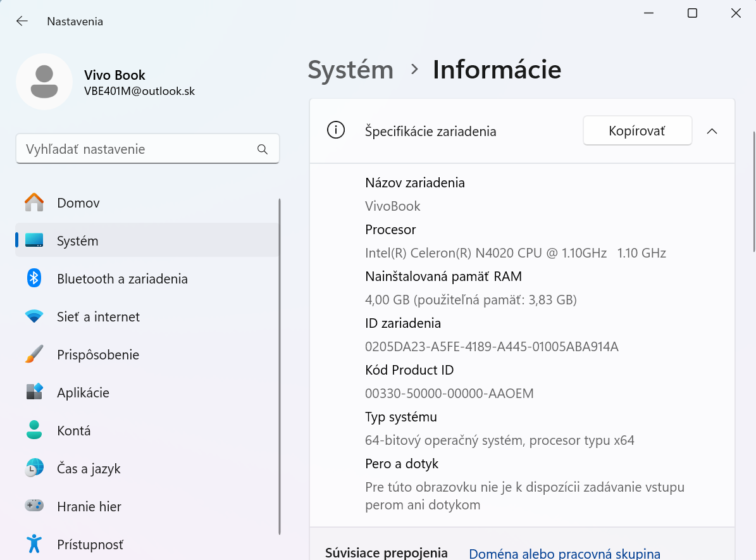Click the Čas a jazyk clock icon
The height and width of the screenshot is (560, 756).
34,468
